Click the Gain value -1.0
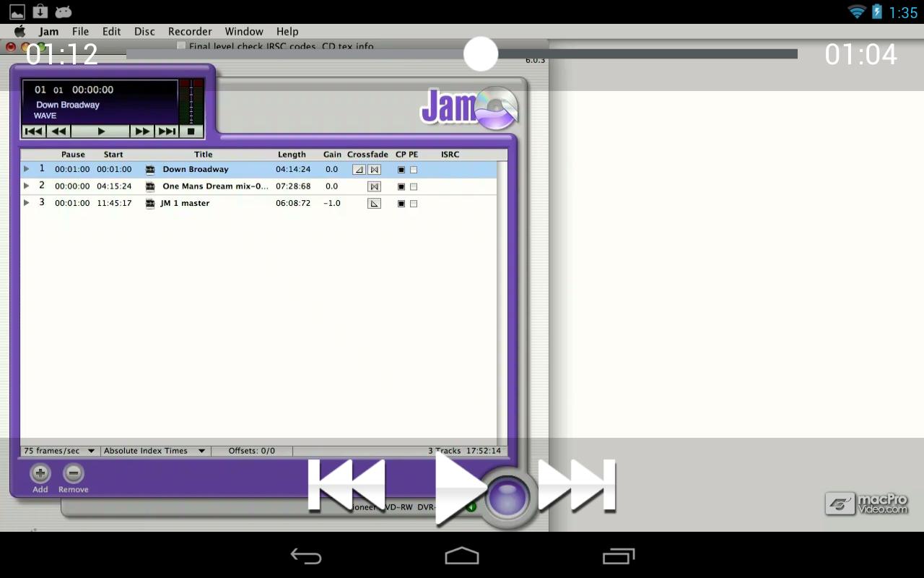The image size is (924, 578). click(331, 203)
